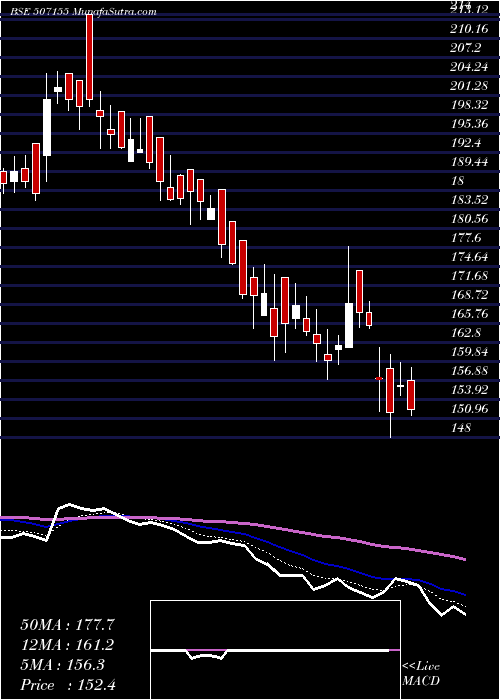Click the 183.52 price axis label
Viewport: 500px width, 700px height.
(x=470, y=200)
